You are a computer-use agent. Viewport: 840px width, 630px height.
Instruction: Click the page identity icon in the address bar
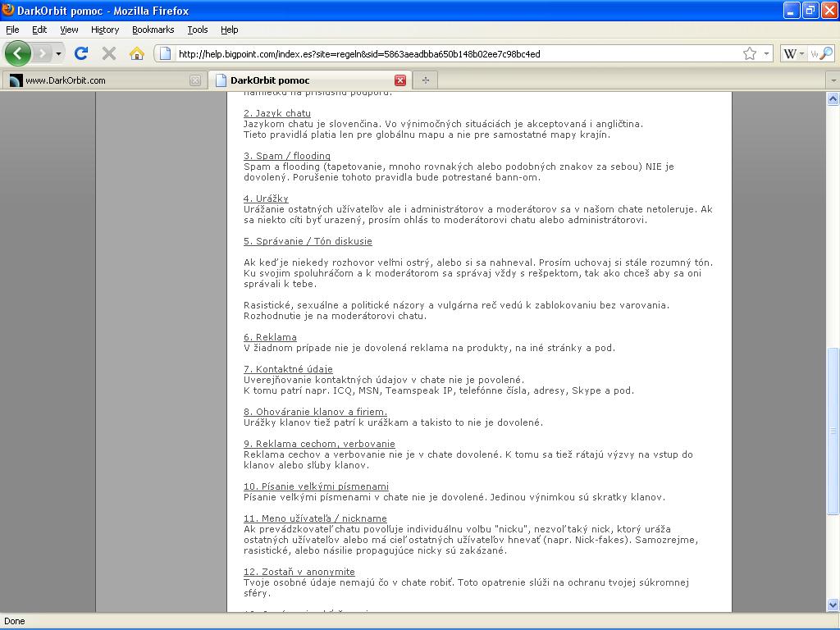click(165, 54)
